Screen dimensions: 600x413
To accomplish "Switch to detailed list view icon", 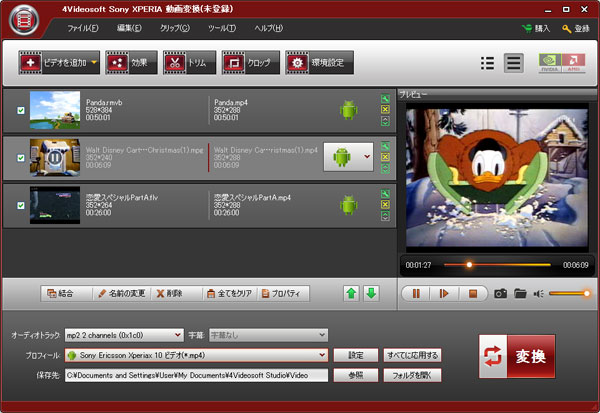I will point(514,63).
